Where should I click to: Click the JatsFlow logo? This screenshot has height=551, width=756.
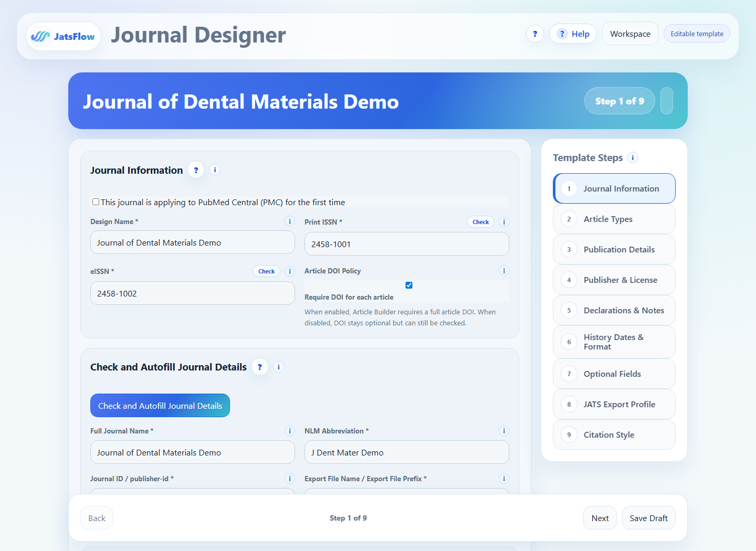point(64,36)
